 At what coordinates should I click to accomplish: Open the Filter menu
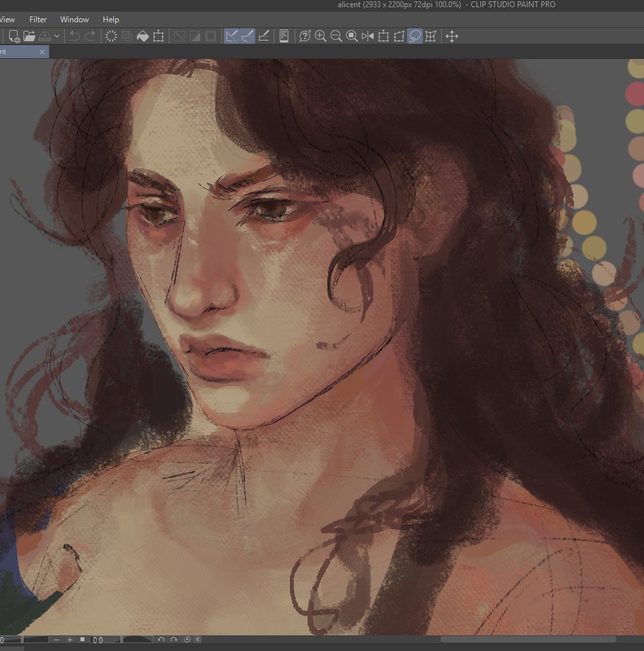(x=38, y=20)
